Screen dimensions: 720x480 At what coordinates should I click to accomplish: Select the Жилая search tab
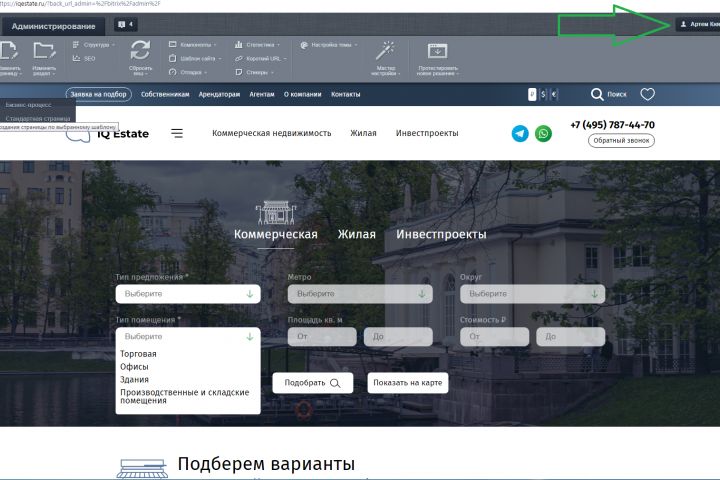click(x=357, y=234)
